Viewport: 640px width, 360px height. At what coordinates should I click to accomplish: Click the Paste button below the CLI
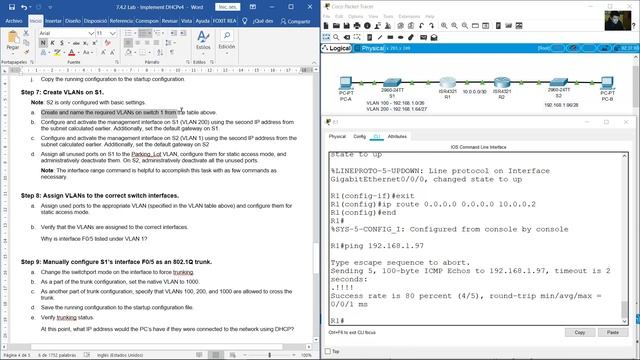613,333
